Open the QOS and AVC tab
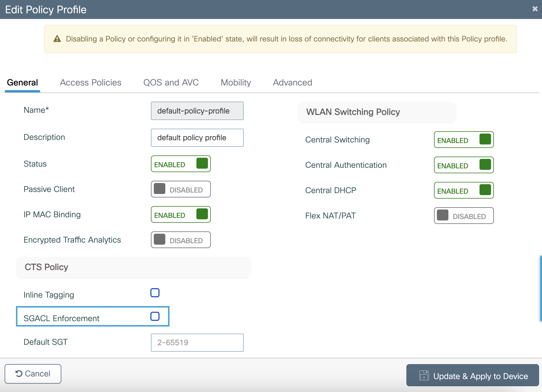 tap(171, 83)
